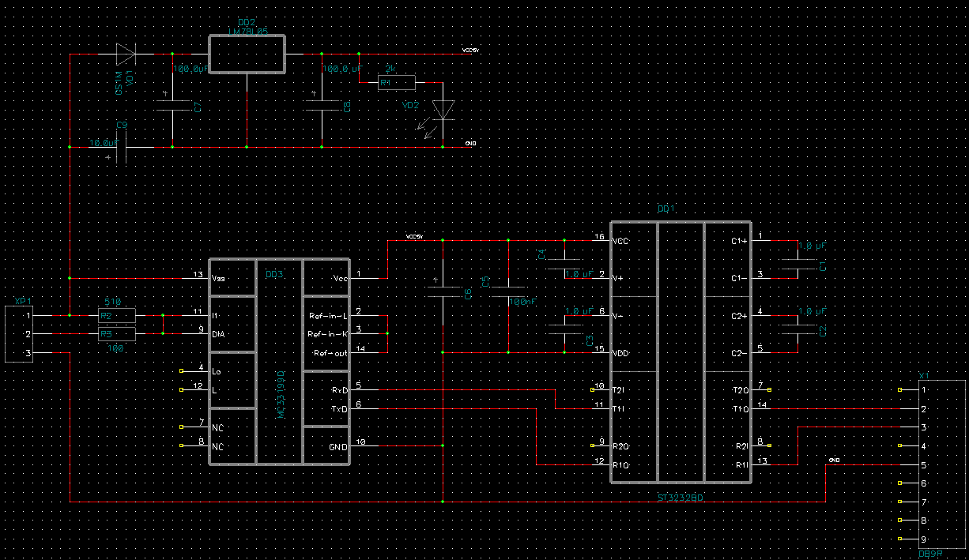
Task: Select the VD1 diode symbol
Action: [x=127, y=54]
